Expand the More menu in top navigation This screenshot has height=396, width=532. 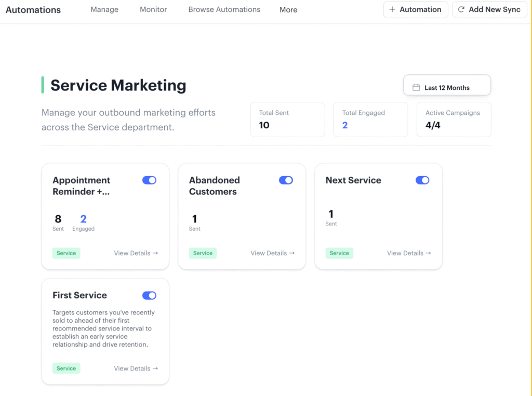click(x=288, y=10)
